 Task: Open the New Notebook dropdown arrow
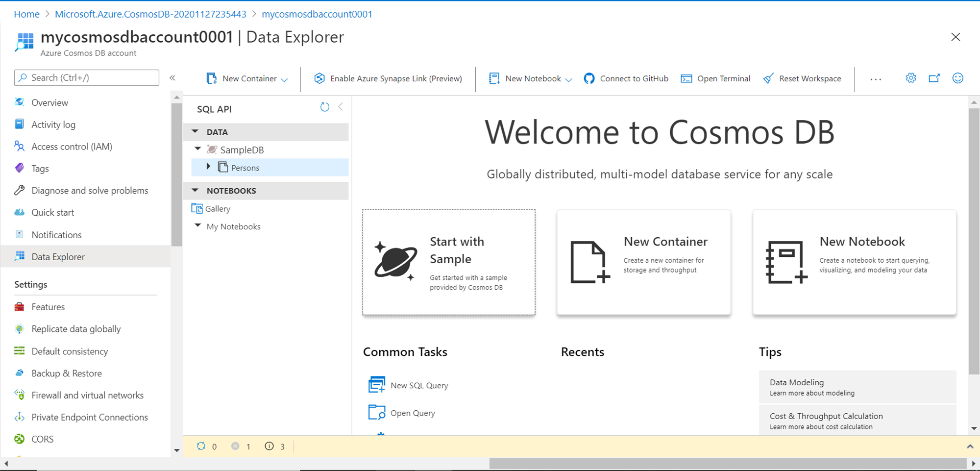pyautogui.click(x=568, y=79)
